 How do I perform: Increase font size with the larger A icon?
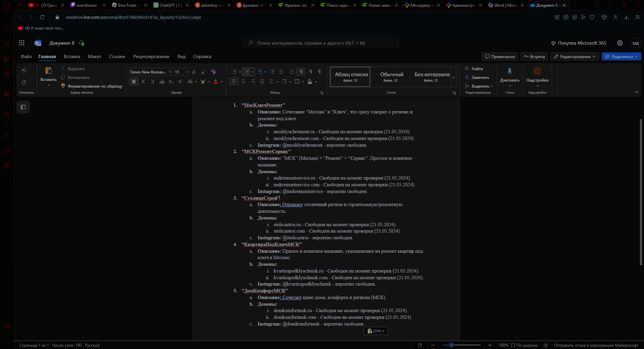click(x=194, y=72)
